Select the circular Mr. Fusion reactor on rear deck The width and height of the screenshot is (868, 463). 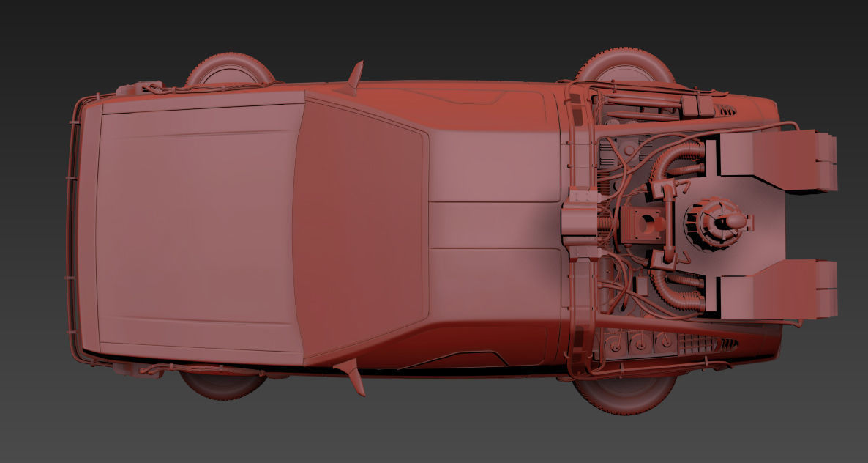[x=718, y=223]
